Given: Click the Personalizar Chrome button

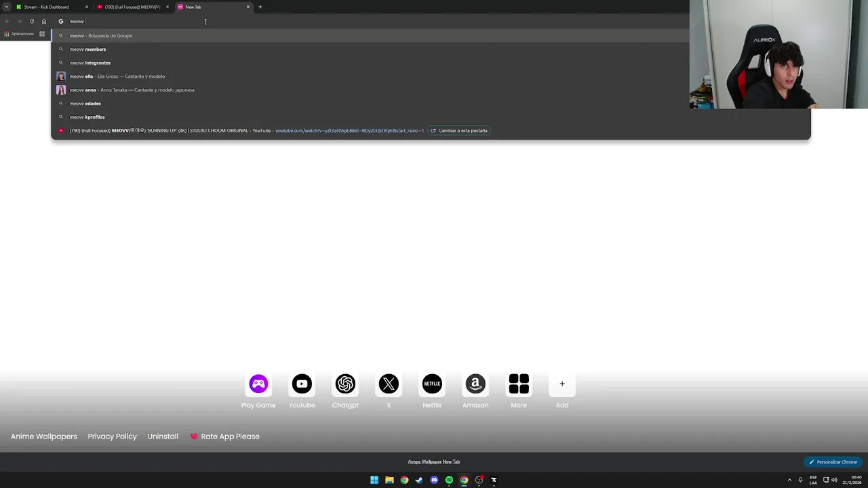Looking at the screenshot, I should 833,462.
